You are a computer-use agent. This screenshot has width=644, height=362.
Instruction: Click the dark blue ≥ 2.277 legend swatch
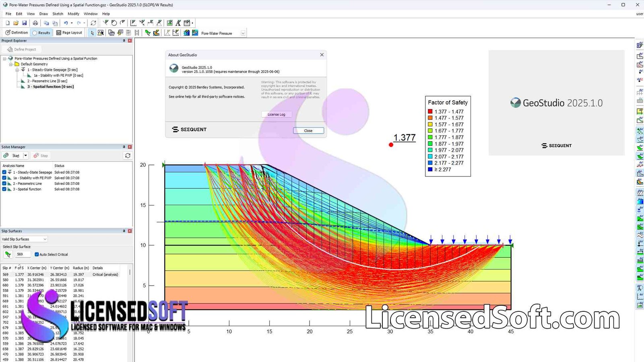pos(430,169)
